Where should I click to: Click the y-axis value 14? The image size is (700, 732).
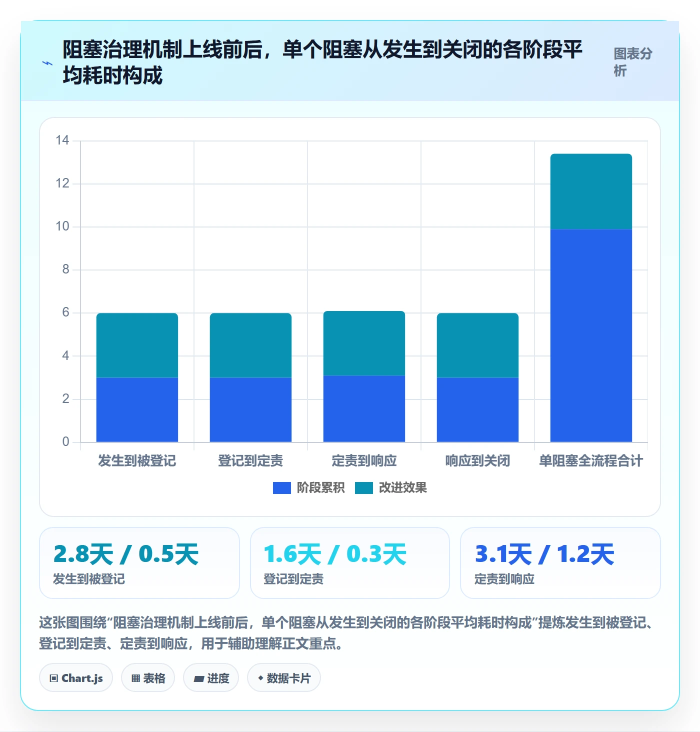[62, 140]
